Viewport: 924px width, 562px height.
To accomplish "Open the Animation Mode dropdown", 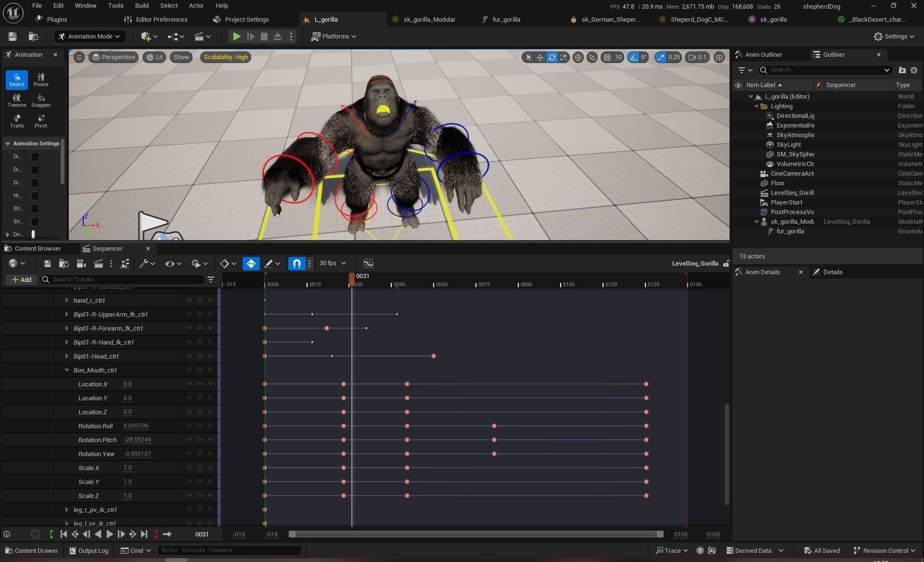I will tap(90, 36).
